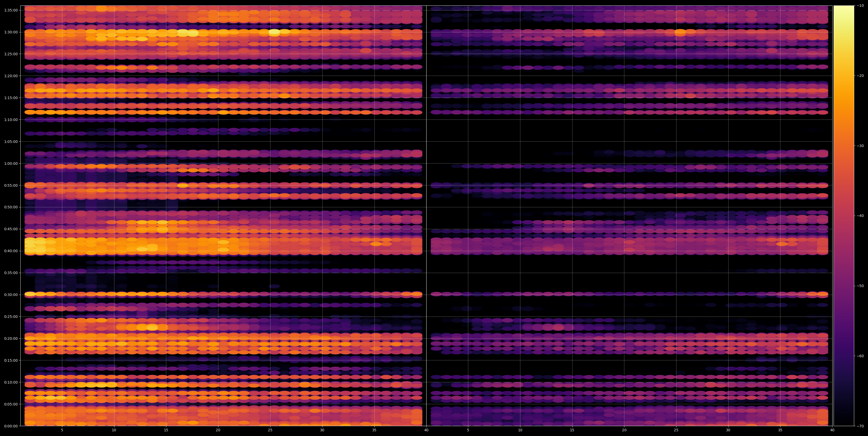The width and height of the screenshot is (868, 436).
Task: Click the 1:15:00 time axis label
Action: pyautogui.click(x=11, y=98)
